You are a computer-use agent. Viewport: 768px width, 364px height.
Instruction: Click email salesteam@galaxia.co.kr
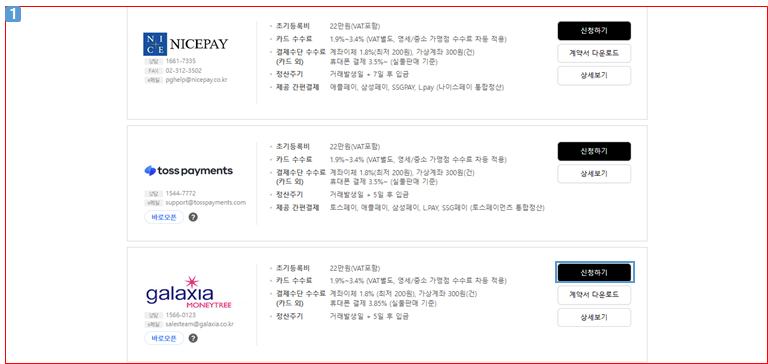click(x=199, y=324)
